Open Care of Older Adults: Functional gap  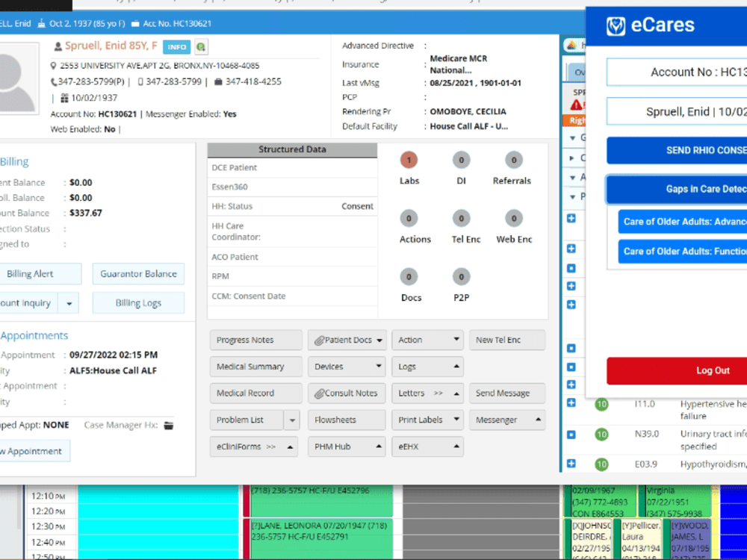click(x=683, y=252)
